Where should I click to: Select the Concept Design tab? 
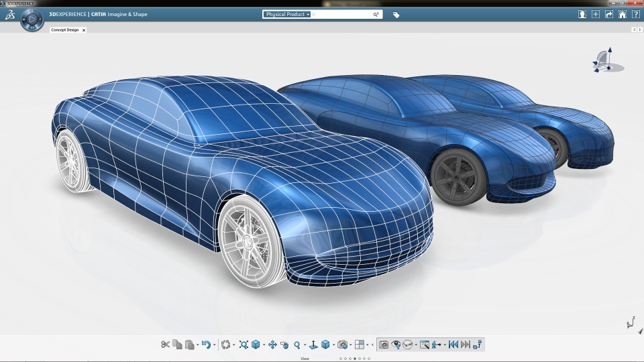click(x=65, y=30)
